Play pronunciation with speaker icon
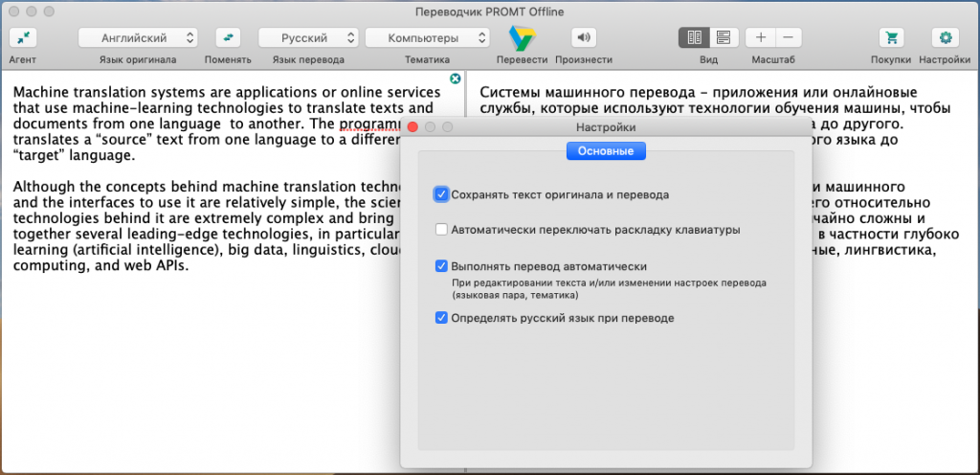 584,38
